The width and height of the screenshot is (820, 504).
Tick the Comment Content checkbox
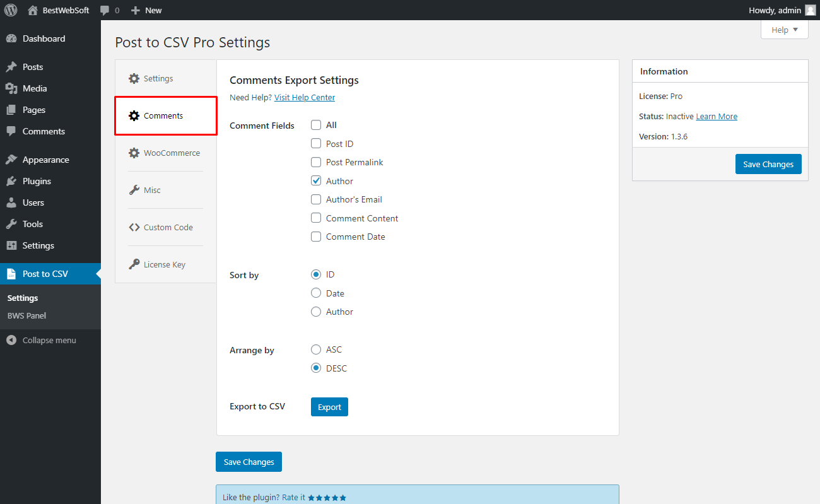click(316, 218)
